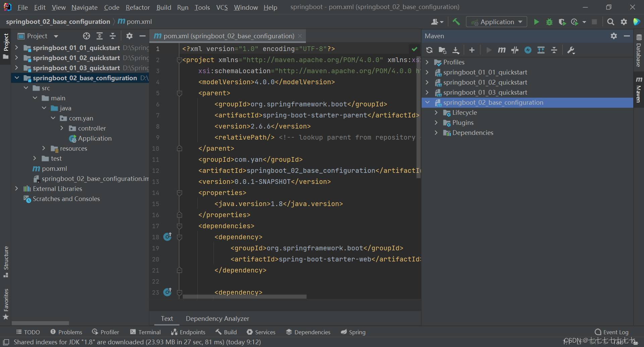Open the Build menu
The width and height of the screenshot is (644, 347).
click(164, 7)
